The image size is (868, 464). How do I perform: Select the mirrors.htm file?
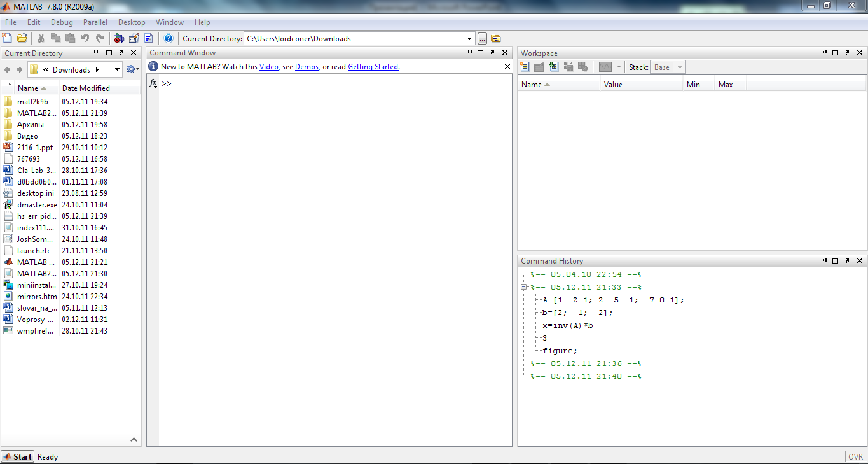point(37,297)
